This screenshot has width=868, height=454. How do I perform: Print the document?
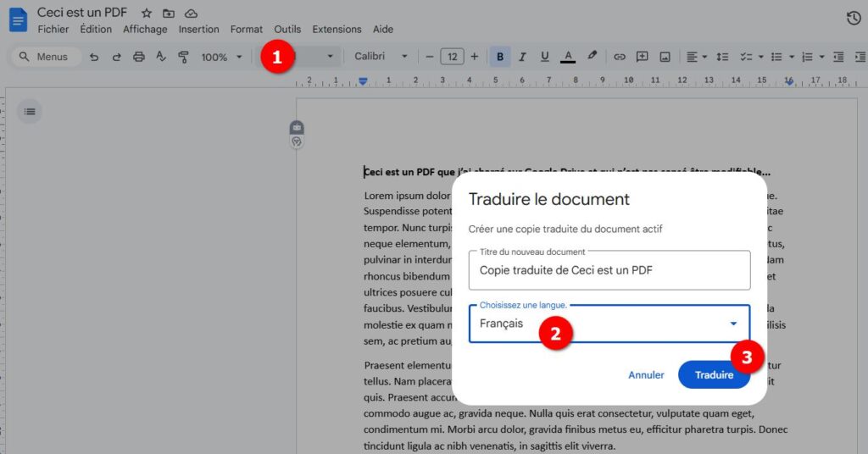point(138,57)
